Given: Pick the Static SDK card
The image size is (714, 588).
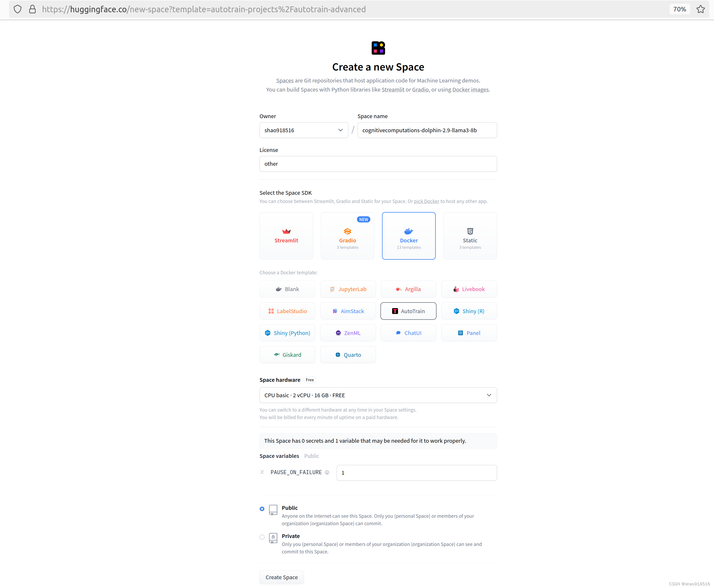Looking at the screenshot, I should coord(470,236).
